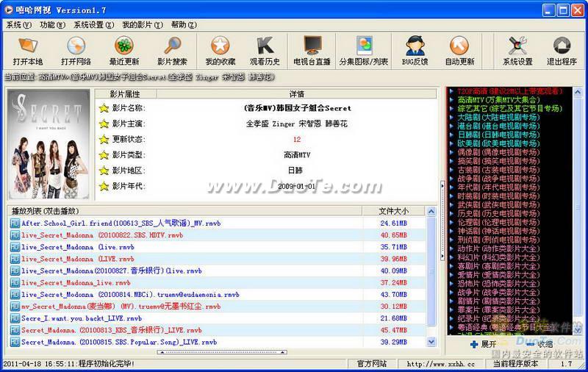Click file icon of After.School_Girl.friend row
588x372 pixels.
click(15, 223)
